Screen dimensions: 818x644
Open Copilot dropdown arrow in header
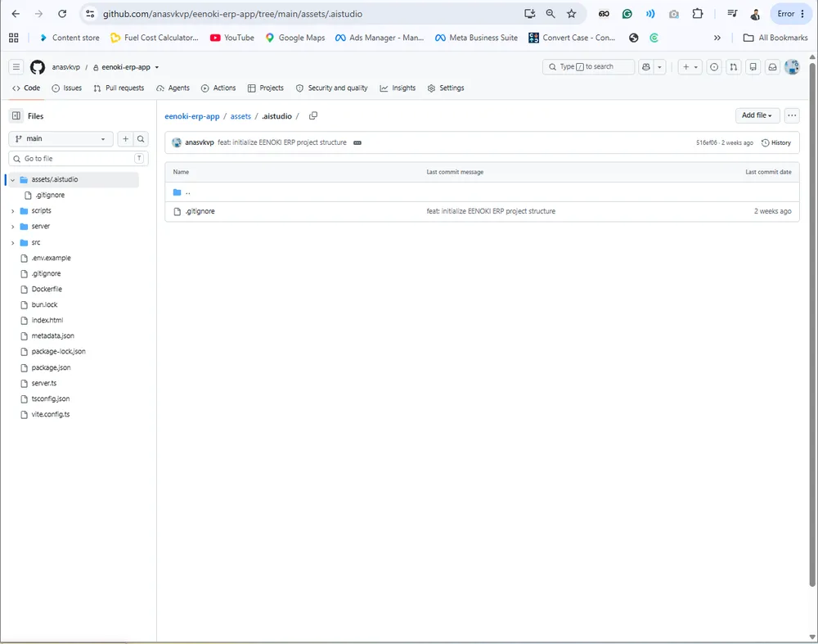tap(659, 67)
